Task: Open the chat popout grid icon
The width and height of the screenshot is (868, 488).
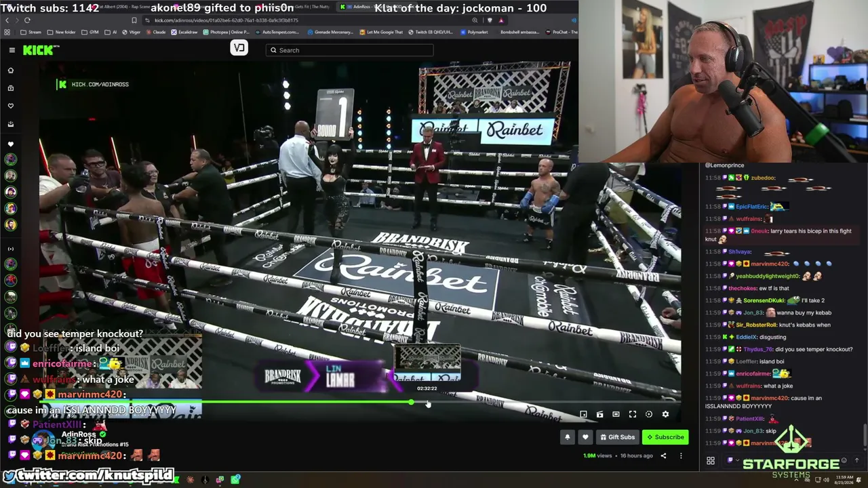Action: (x=711, y=461)
